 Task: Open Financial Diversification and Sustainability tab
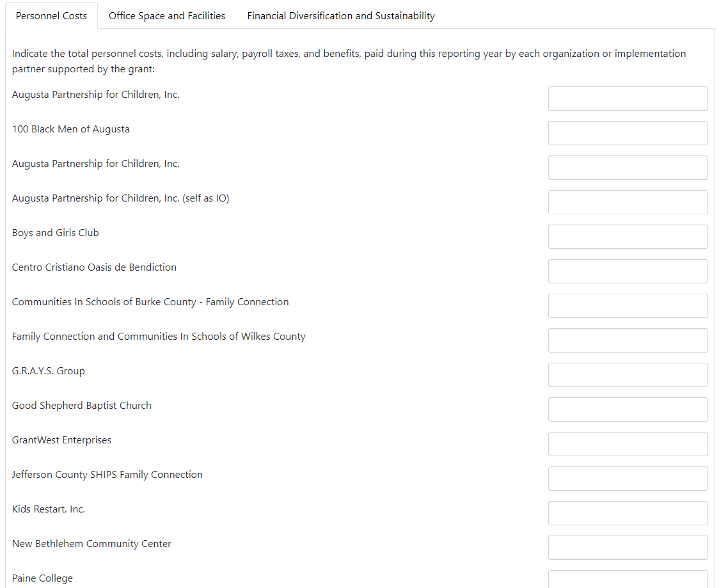[x=341, y=16]
